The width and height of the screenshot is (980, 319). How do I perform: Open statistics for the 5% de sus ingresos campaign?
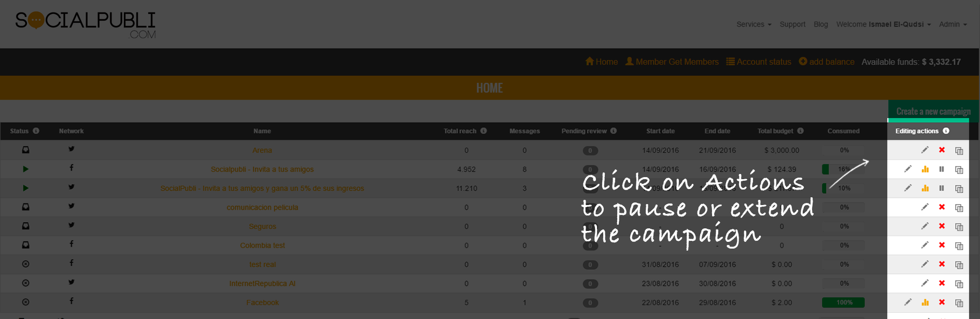[925, 189]
